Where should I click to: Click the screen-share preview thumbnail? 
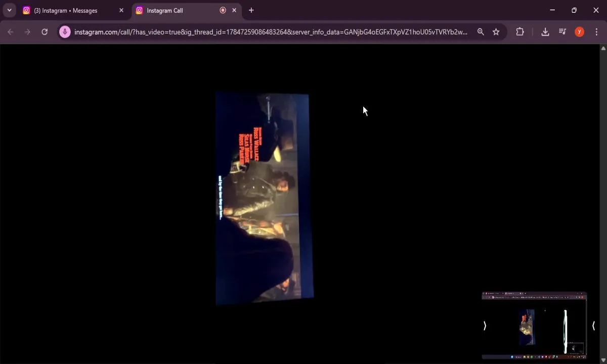pyautogui.click(x=534, y=325)
